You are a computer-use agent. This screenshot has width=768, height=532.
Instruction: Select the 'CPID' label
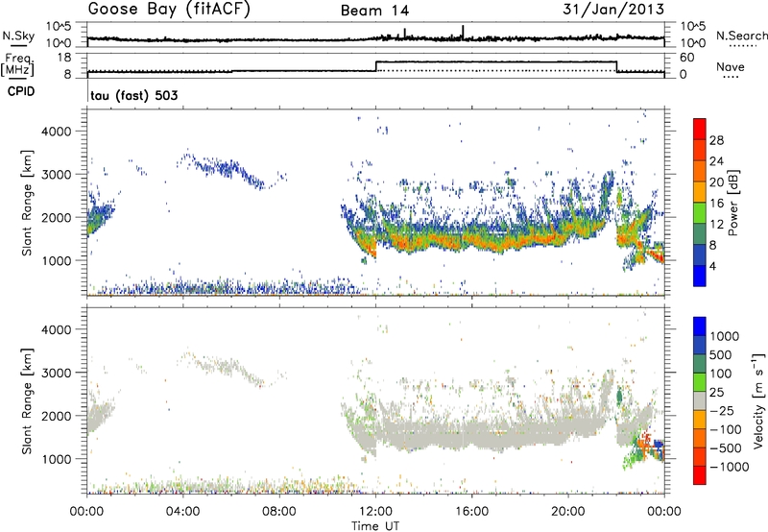[21, 91]
